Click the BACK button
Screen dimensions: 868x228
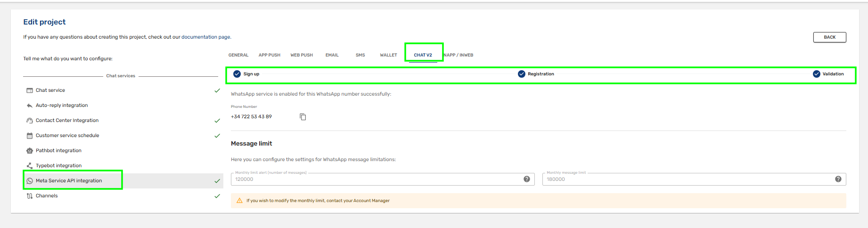pos(830,37)
